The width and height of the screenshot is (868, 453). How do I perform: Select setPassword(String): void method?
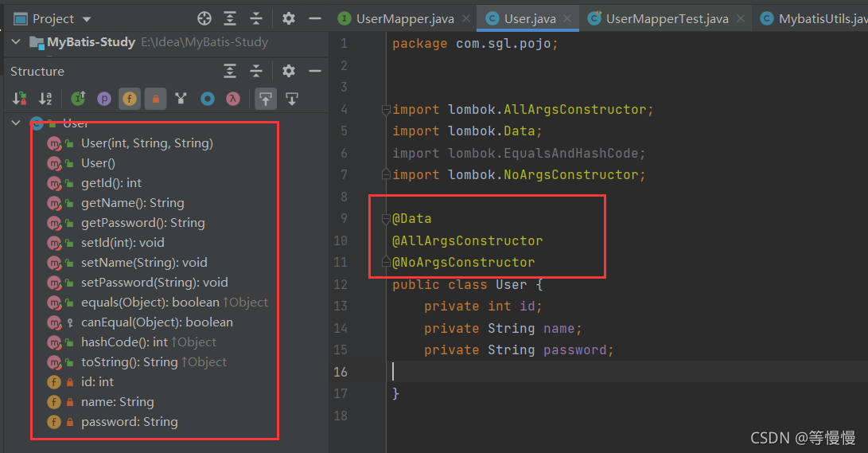point(154,283)
